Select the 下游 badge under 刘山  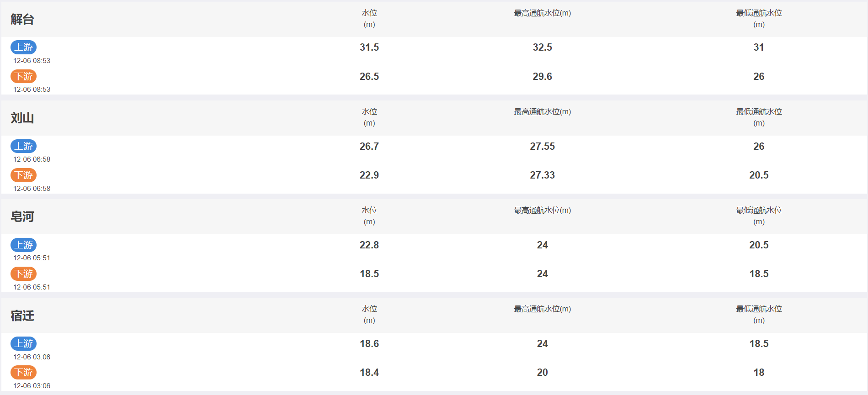point(23,175)
